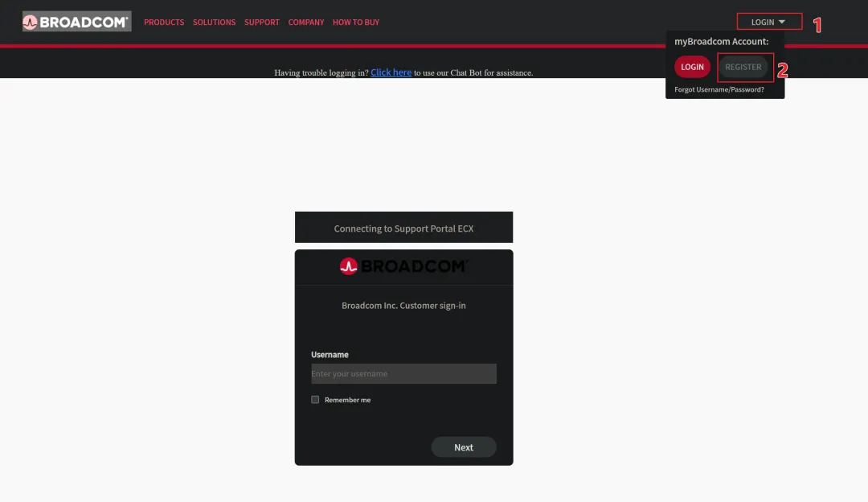Click the Next button
This screenshot has width=868, height=502.
pos(464,447)
